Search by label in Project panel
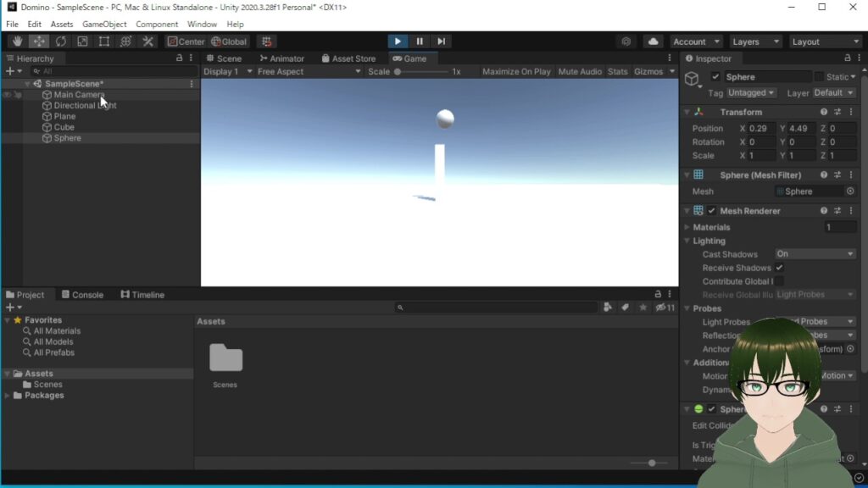The height and width of the screenshot is (488, 868). (625, 307)
